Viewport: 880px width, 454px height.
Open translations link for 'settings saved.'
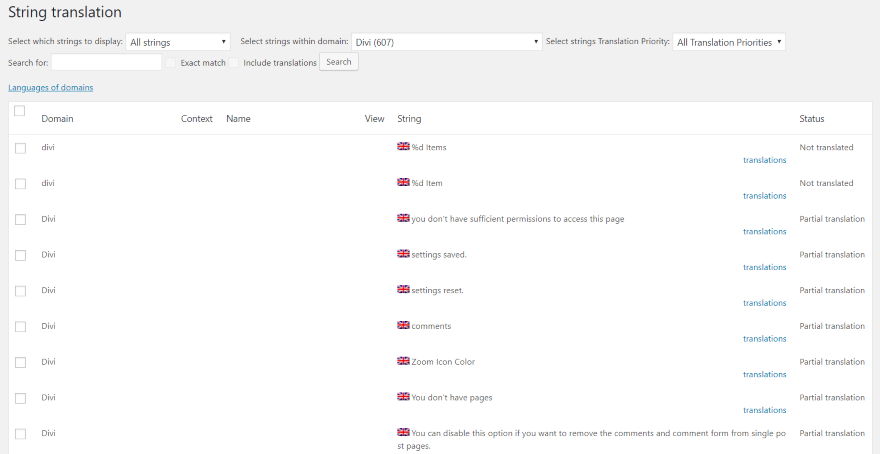coord(764,267)
